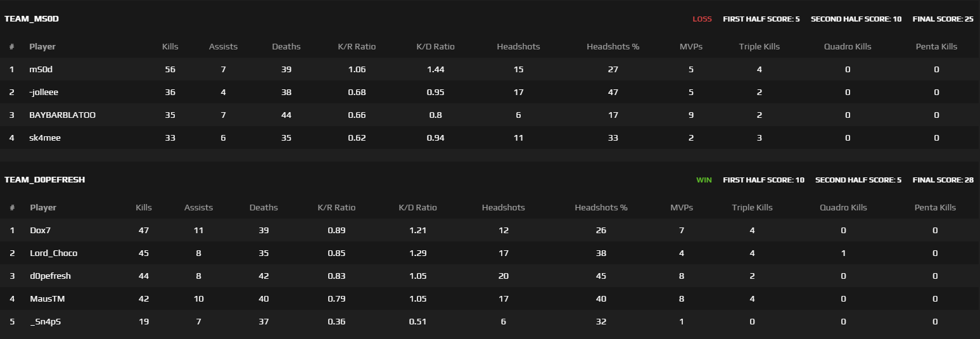
Task: Click Penta Kills header in TEAM_M50D table
Action: (936, 46)
